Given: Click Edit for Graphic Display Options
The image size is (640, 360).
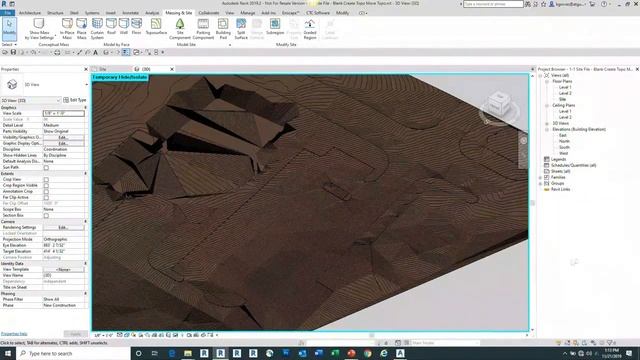Looking at the screenshot, I should [x=63, y=143].
